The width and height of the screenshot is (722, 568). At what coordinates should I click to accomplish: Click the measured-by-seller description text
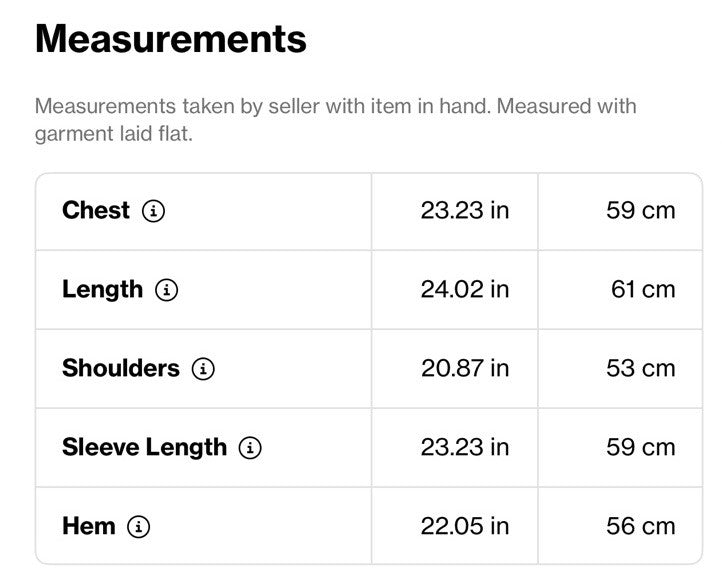[336, 120]
